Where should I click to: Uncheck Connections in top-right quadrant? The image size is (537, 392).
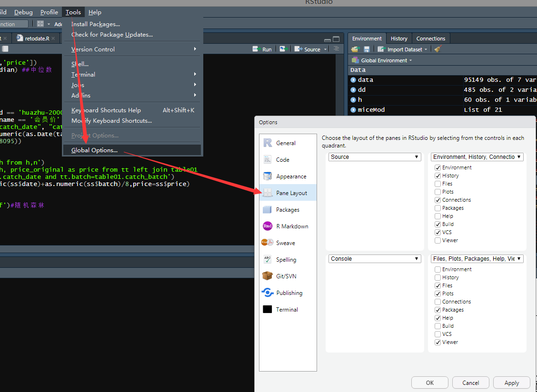[x=438, y=200]
